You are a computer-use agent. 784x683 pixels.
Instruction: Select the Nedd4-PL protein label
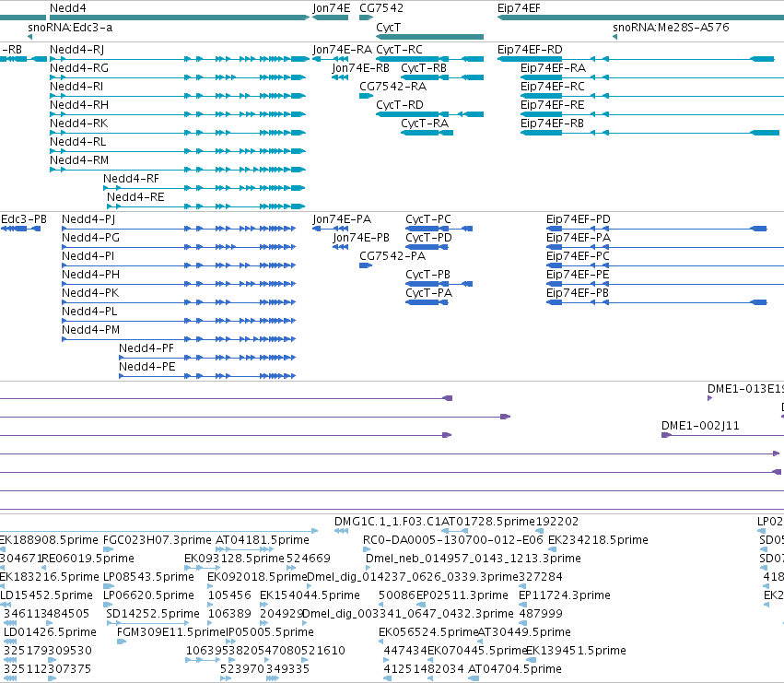89,312
